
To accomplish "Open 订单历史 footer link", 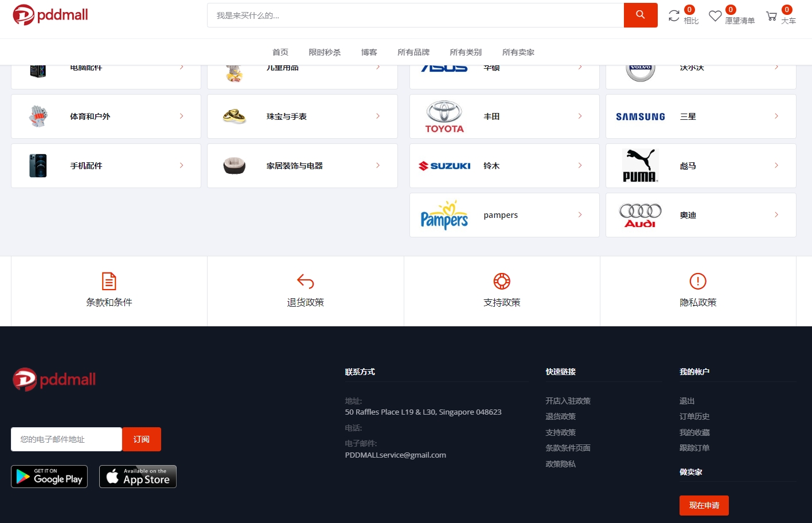I will 694,416.
